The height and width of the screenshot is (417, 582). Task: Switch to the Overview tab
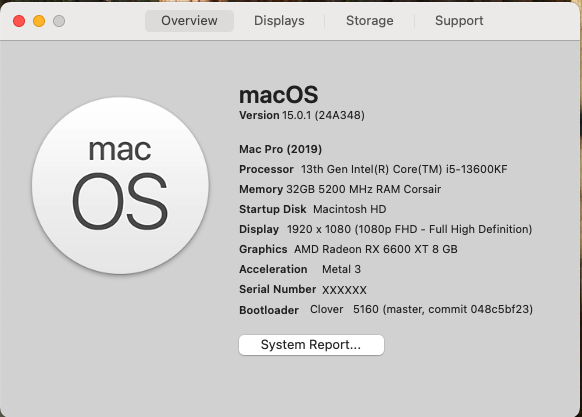coord(189,21)
